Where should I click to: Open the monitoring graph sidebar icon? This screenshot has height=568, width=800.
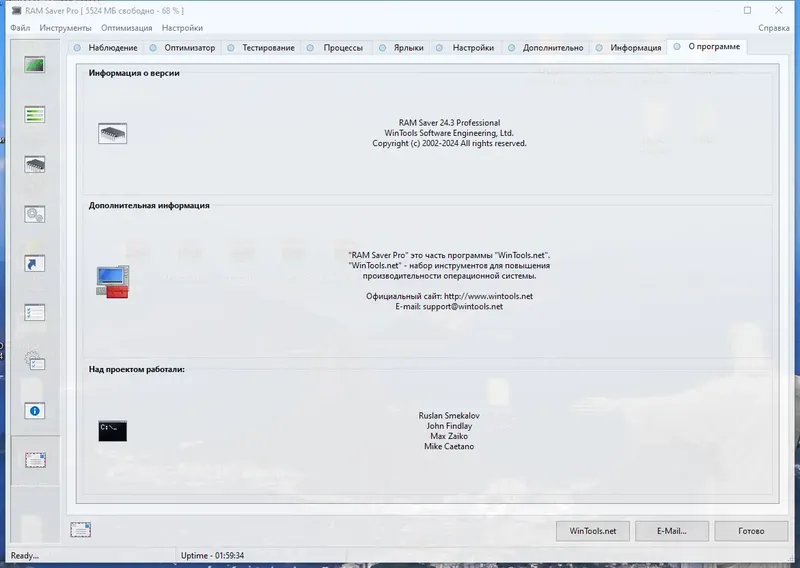click(x=35, y=65)
